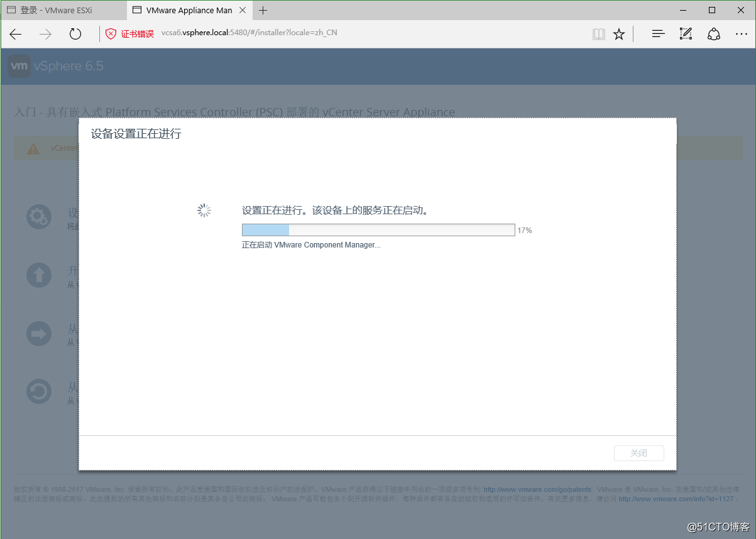
Task: Select the VMware Appliance Man tab
Action: point(189,10)
